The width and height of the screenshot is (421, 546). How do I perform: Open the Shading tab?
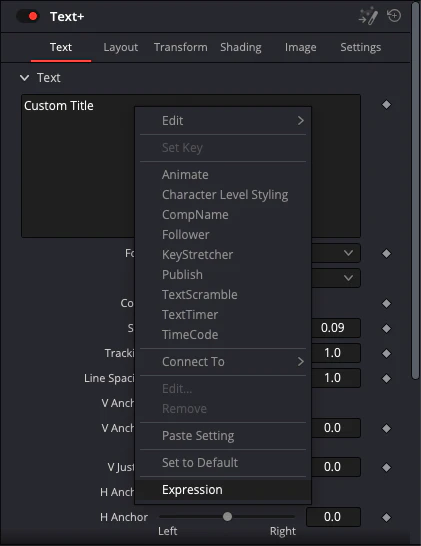point(241,47)
